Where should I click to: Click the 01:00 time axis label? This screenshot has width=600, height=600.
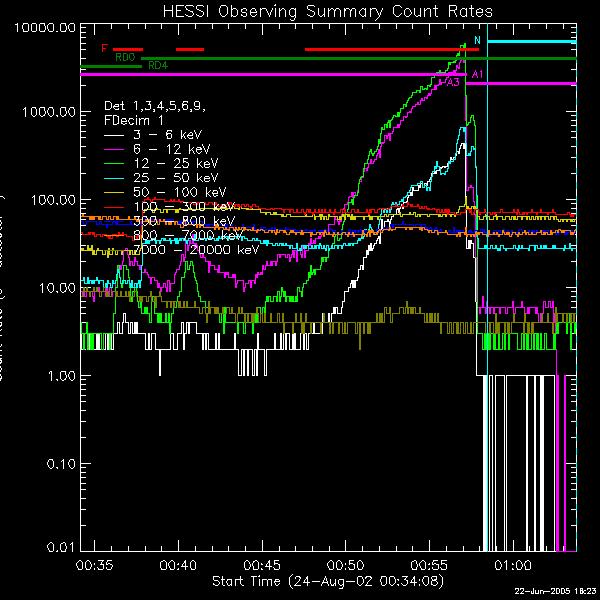click(x=514, y=565)
